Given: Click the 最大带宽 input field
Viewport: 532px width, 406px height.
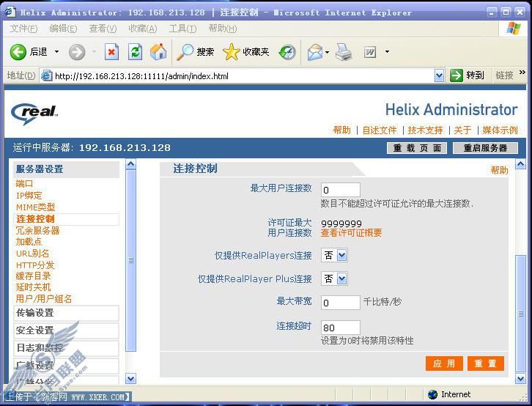Looking at the screenshot, I should [340, 303].
